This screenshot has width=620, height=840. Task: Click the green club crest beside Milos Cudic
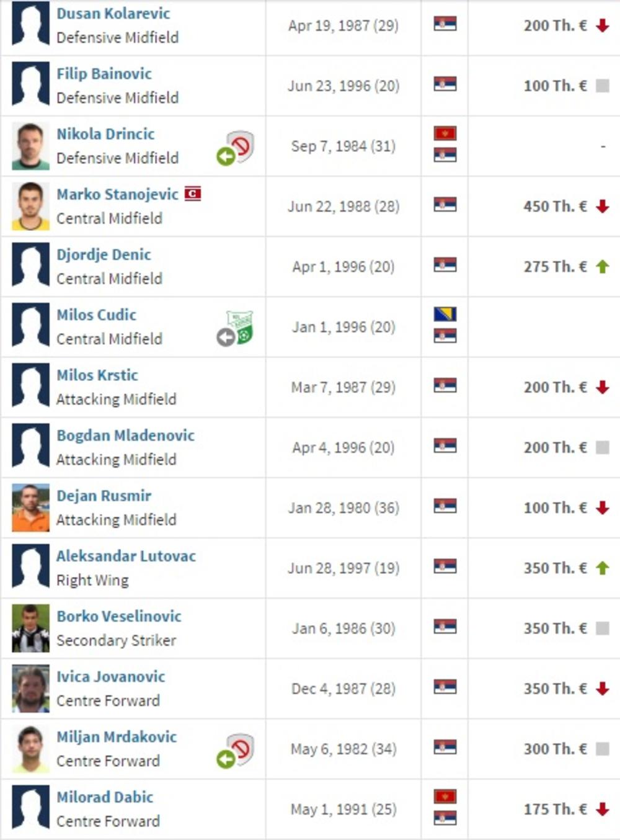pyautogui.click(x=241, y=326)
